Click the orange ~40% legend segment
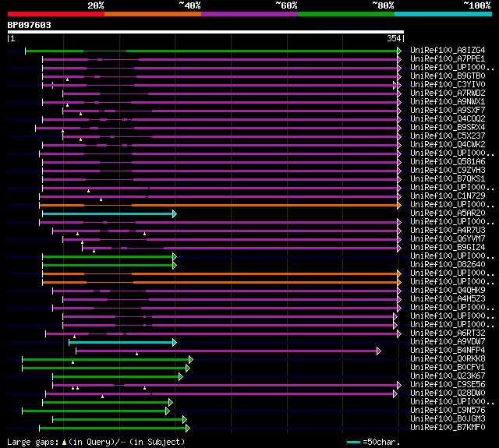Viewport: 499px width, 448px height. click(152, 13)
